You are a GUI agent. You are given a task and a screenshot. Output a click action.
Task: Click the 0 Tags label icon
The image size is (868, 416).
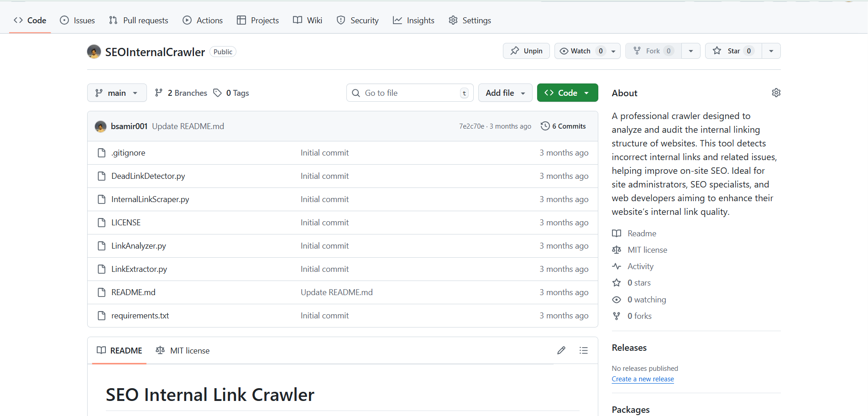(x=218, y=93)
